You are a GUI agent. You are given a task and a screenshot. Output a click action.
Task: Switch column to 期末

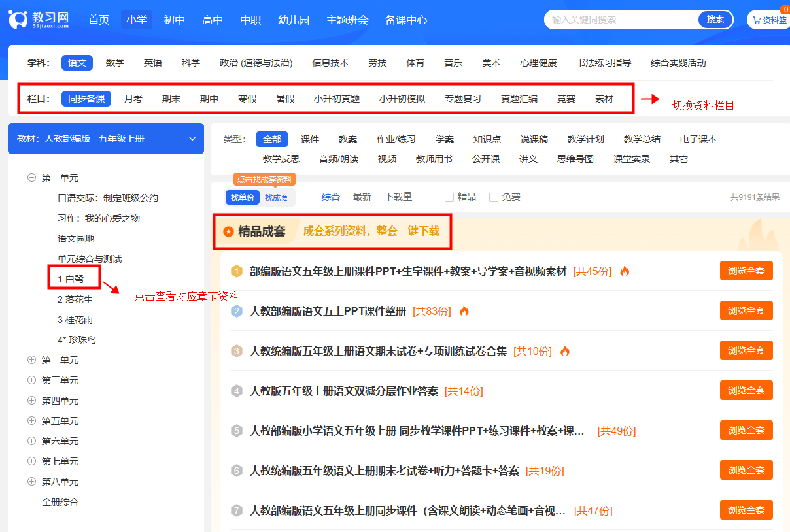coord(171,99)
